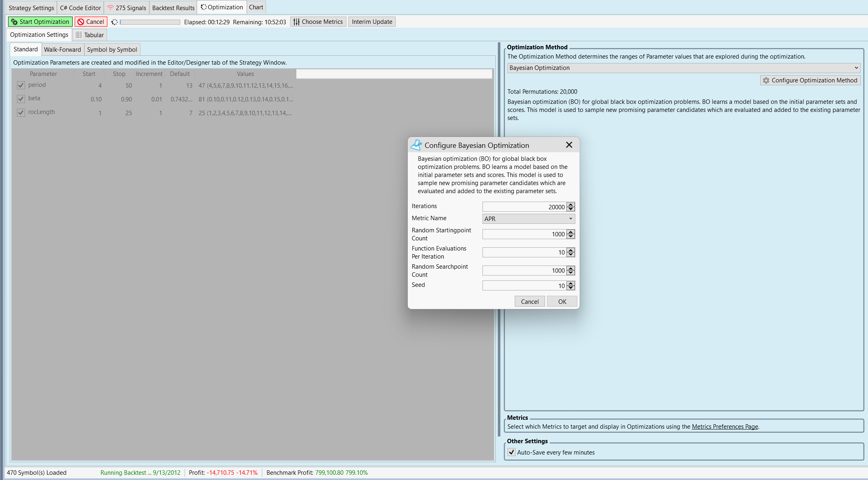Click the Tabular grid icon
Screen dimensions: 868x480
(x=79, y=35)
